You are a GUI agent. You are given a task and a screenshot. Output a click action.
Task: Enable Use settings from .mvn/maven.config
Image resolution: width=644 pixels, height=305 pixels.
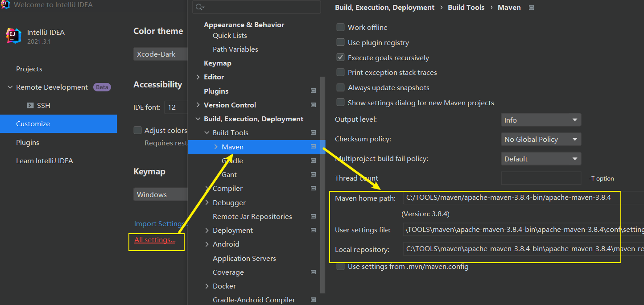[x=340, y=267]
